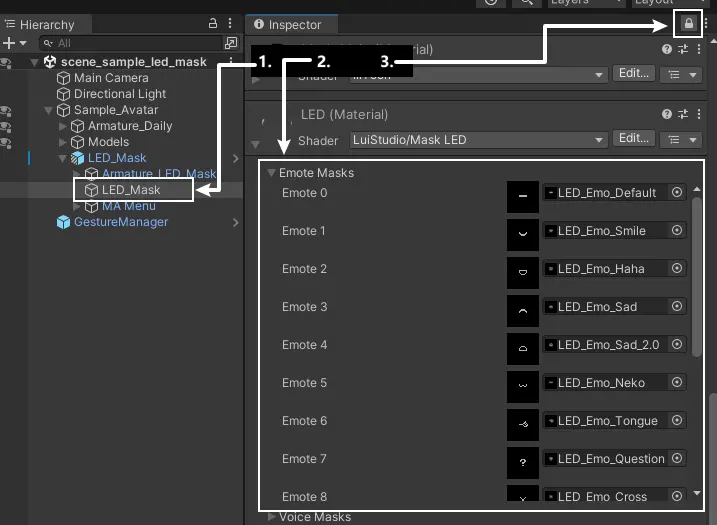Toggle the Inspector lock icon

689,23
